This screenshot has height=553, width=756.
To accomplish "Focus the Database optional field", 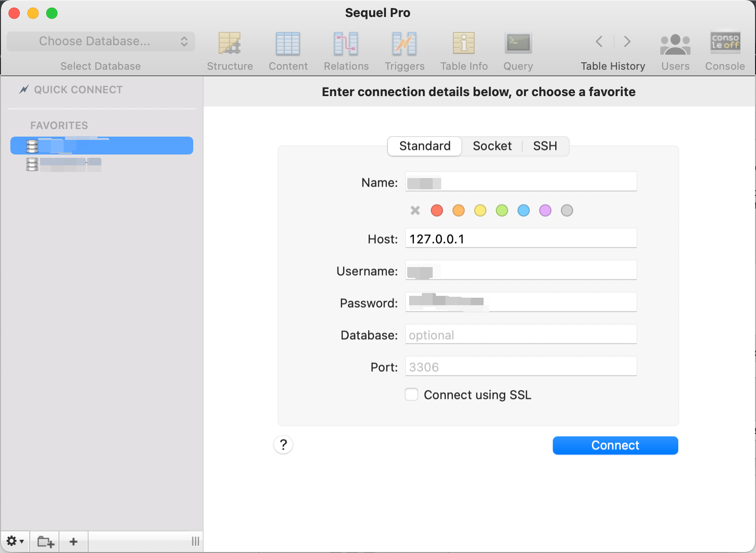I will (x=521, y=334).
